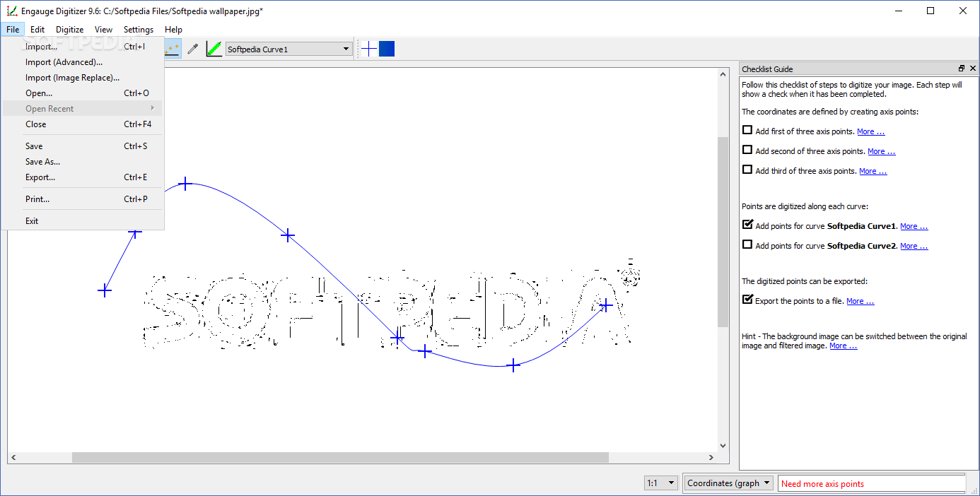Click the Engauge Digitizer application icon in title bar
The image size is (980, 496).
11,11
